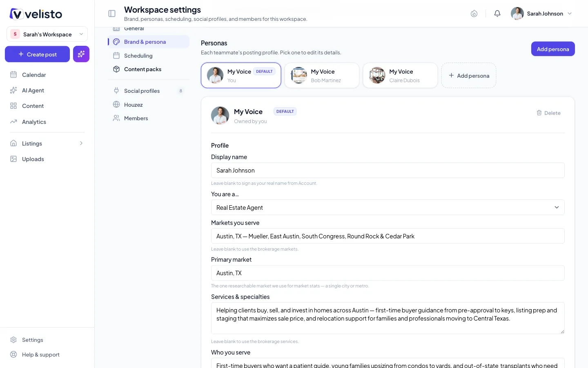
Task: Select Bob Martinez's My Voice persona card
Action: (322, 75)
